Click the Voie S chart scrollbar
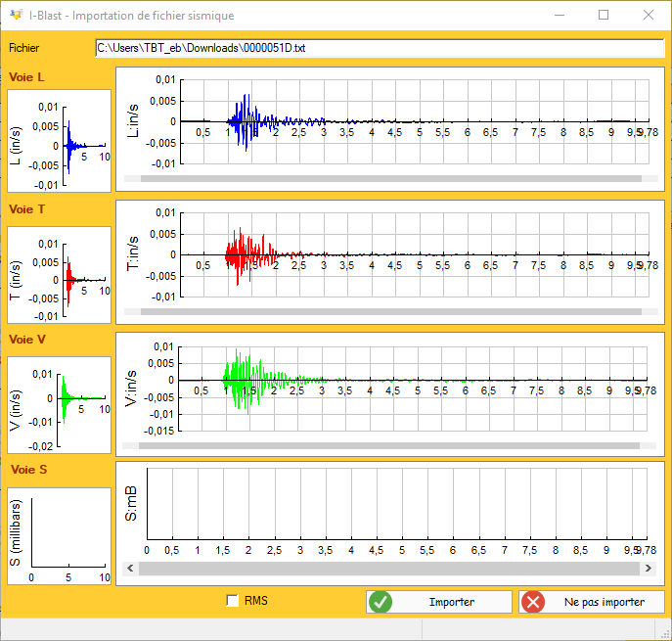Image resolution: width=672 pixels, height=641 pixels. [390, 570]
